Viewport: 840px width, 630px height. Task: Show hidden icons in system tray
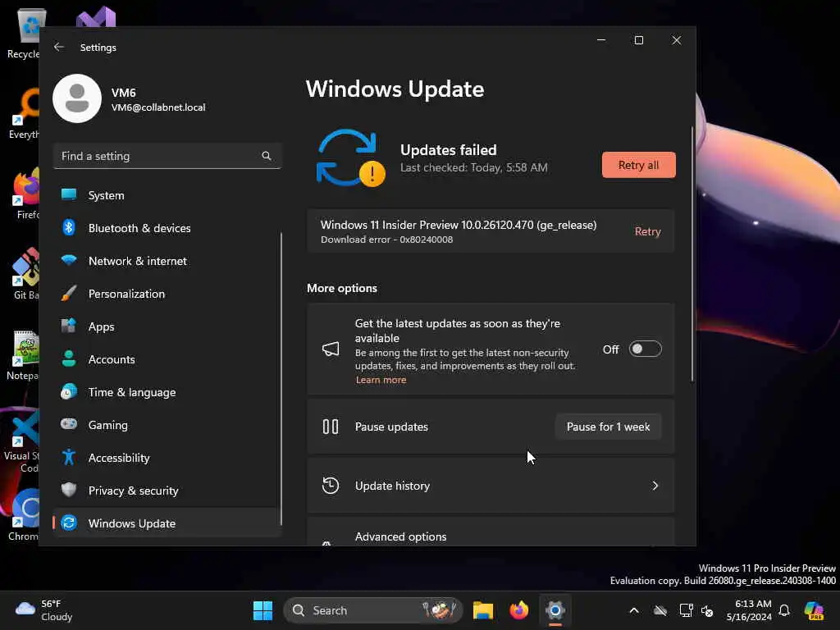634,610
